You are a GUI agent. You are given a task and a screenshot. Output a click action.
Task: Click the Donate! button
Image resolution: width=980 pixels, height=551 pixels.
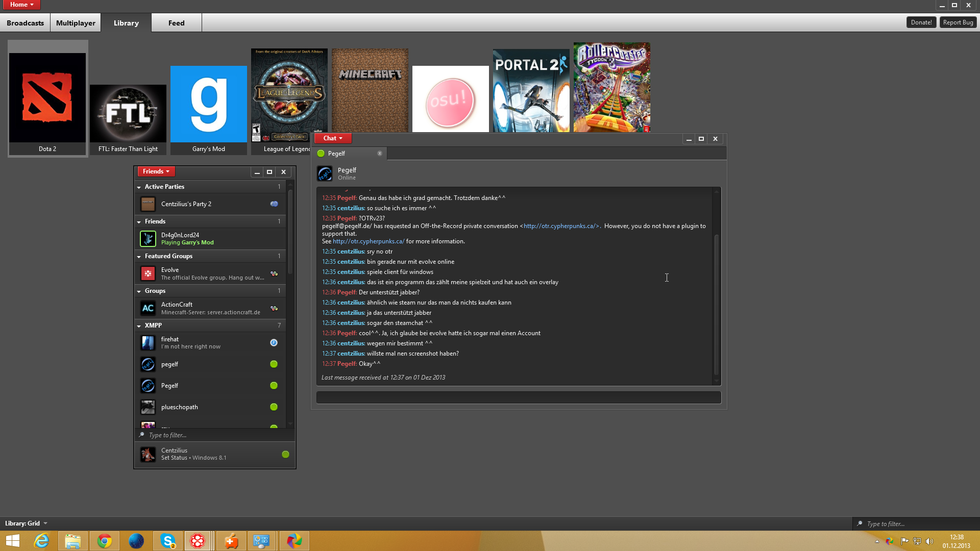coord(921,22)
